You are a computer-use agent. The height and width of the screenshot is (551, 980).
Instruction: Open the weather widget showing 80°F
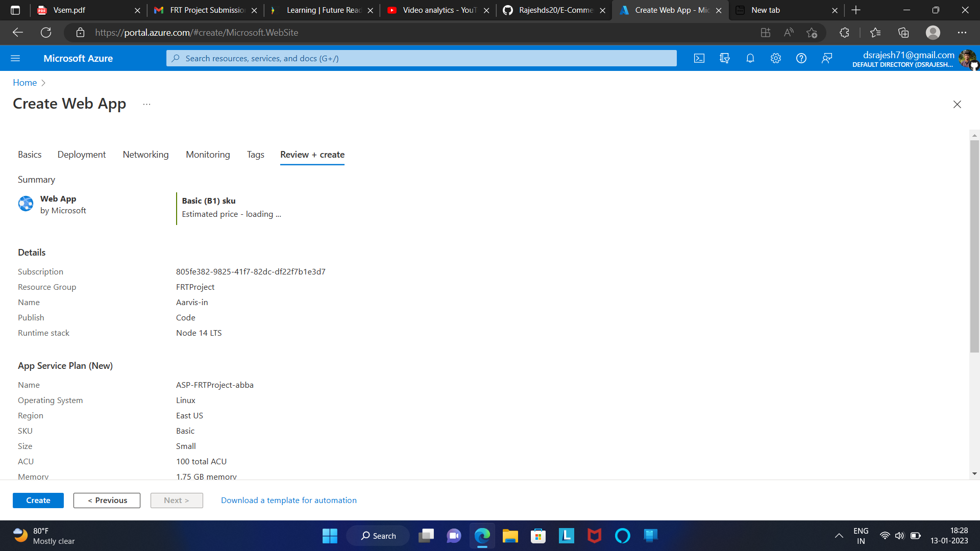44,536
